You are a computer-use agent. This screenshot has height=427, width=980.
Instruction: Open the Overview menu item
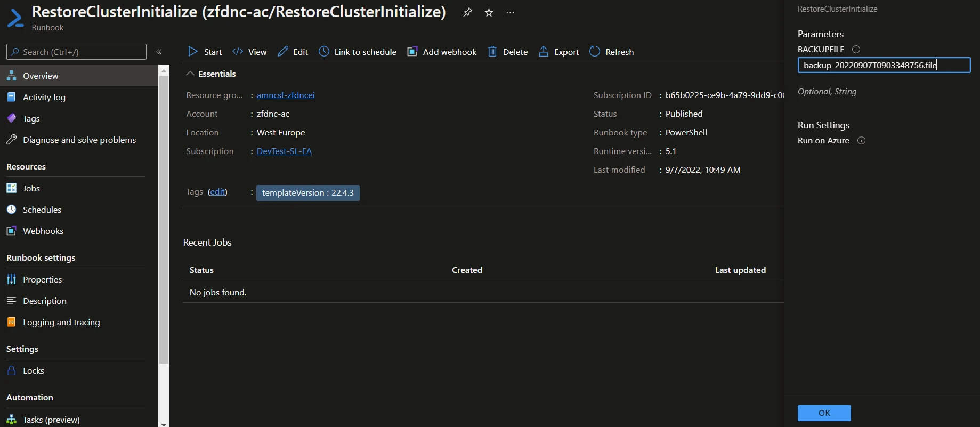79,76
